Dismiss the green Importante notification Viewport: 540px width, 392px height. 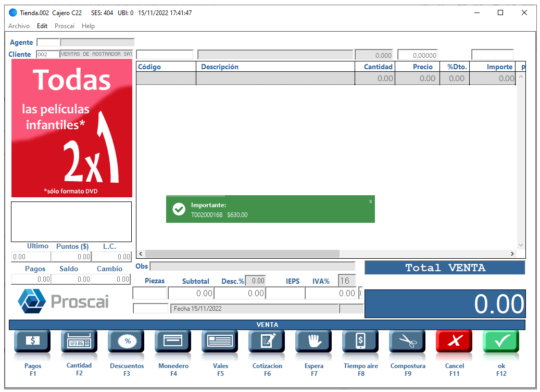(371, 201)
